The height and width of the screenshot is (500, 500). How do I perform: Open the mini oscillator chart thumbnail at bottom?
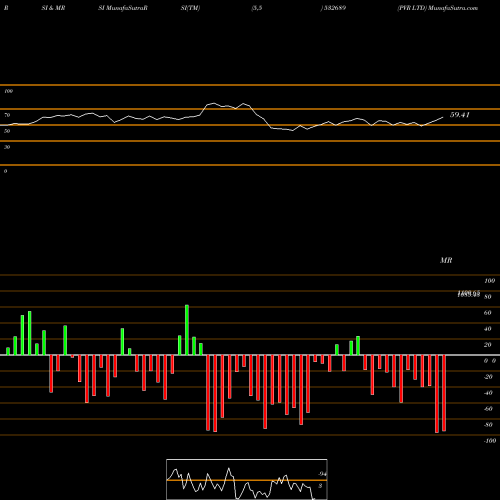(247, 479)
